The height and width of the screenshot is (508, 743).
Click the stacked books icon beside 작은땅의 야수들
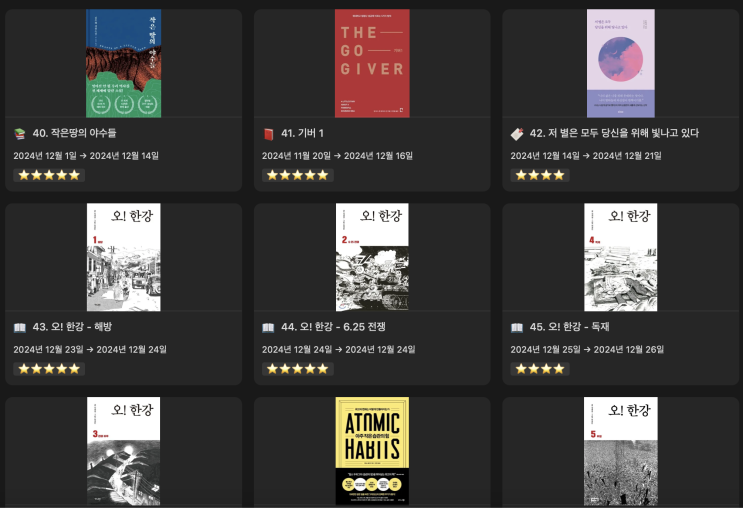tap(19, 134)
